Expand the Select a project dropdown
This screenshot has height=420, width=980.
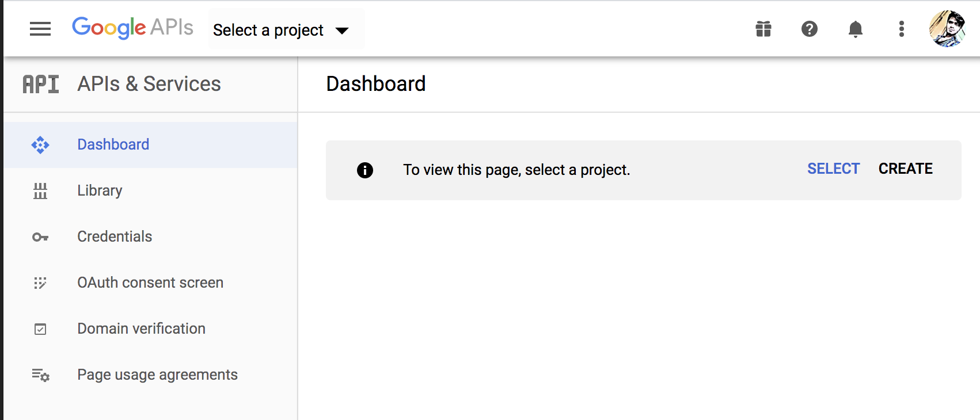click(x=268, y=30)
